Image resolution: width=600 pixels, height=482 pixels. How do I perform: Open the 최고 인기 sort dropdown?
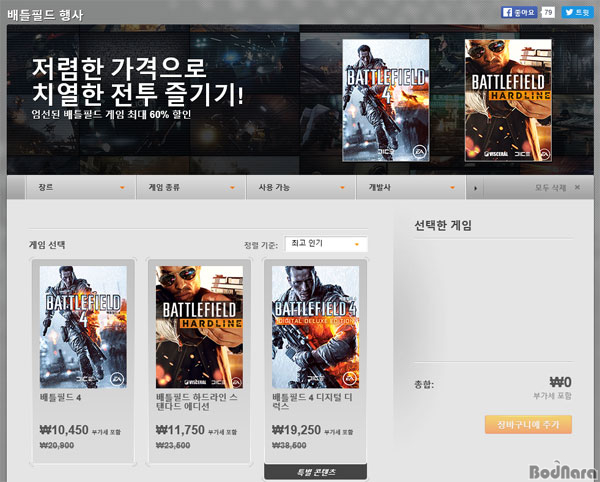326,244
